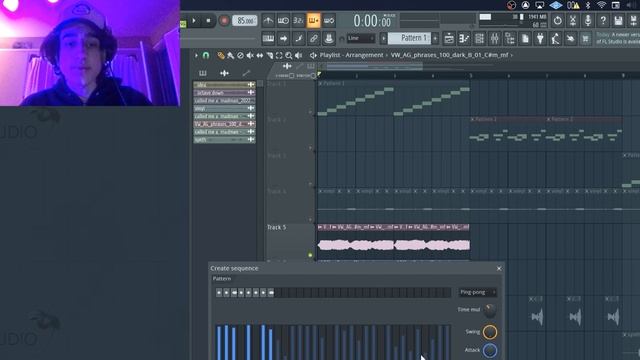The height and width of the screenshot is (360, 640).
Task: Click the Playlist - Arrangement breadcrumb
Action: 351,55
